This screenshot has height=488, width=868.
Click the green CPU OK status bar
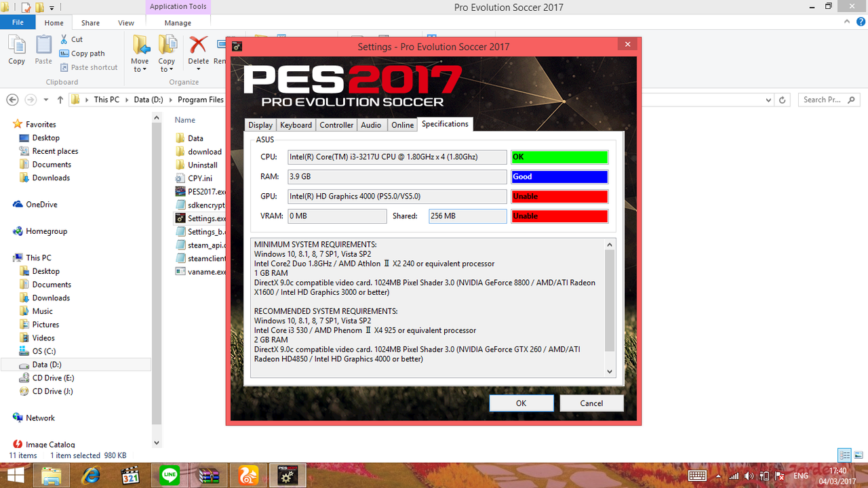point(559,157)
